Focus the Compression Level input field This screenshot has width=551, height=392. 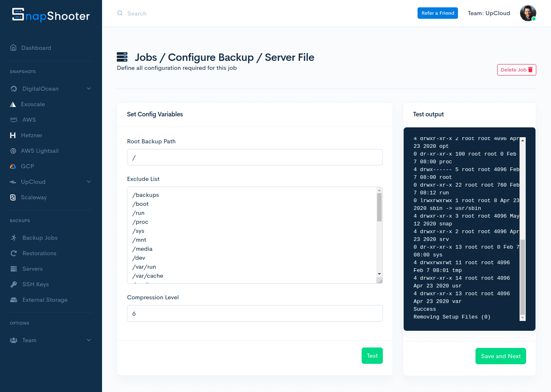click(x=255, y=314)
